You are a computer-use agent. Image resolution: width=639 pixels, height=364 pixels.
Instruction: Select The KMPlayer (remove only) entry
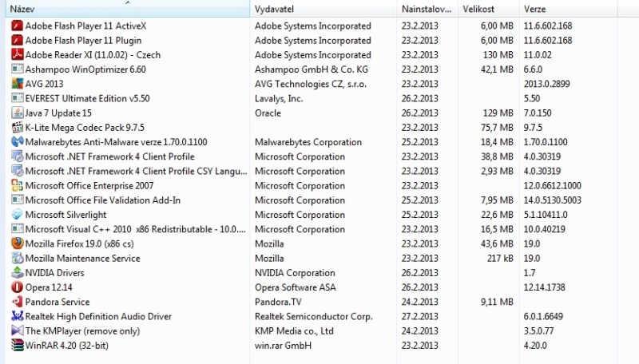click(82, 331)
